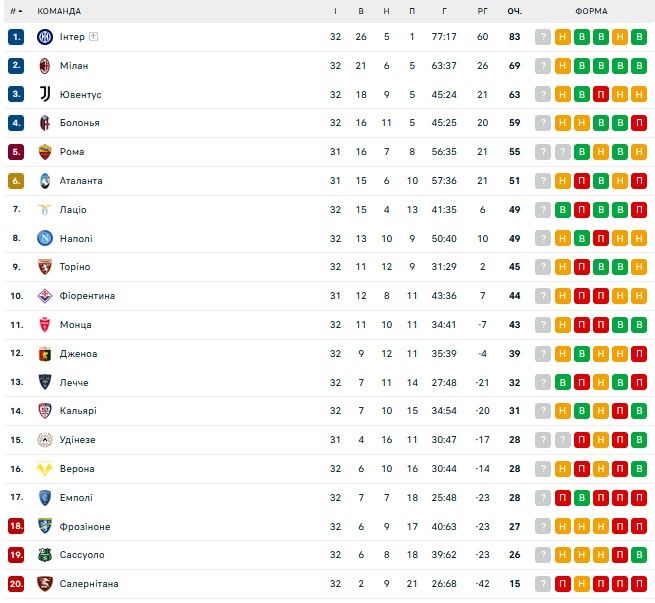Click the КОМАНДА column header
The width and height of the screenshot is (655, 603).
click(59, 11)
